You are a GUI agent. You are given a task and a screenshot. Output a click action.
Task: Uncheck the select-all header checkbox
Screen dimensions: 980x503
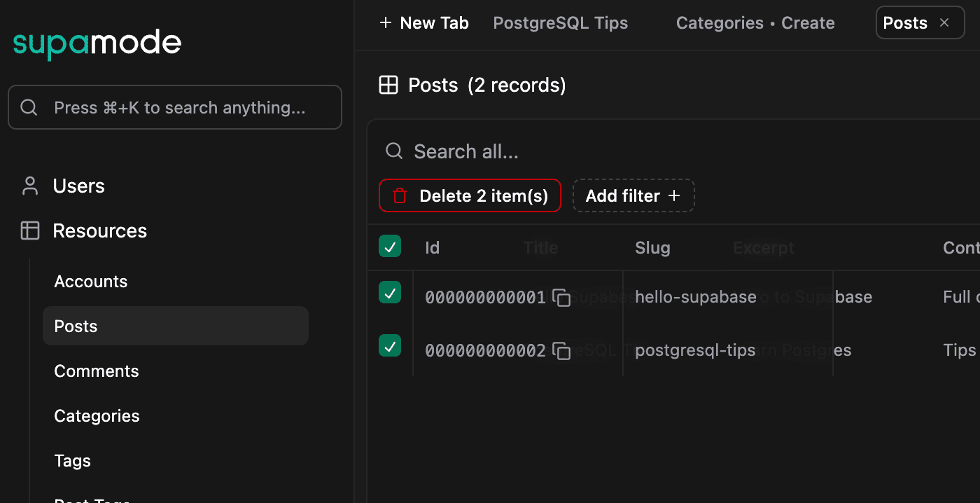coord(390,246)
